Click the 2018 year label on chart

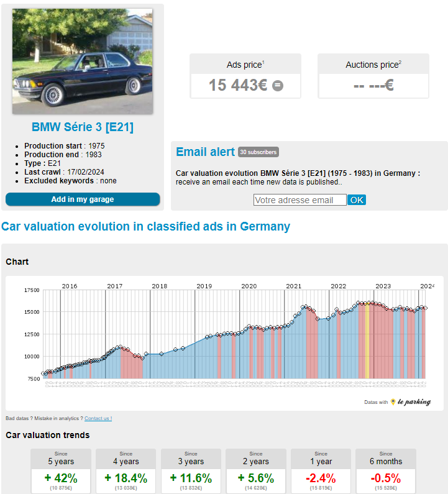(x=160, y=286)
